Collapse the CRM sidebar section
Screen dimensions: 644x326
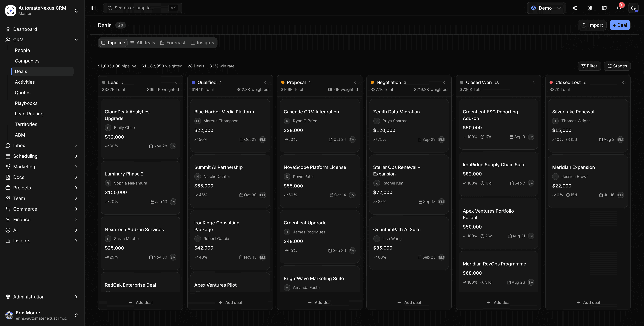tap(76, 40)
